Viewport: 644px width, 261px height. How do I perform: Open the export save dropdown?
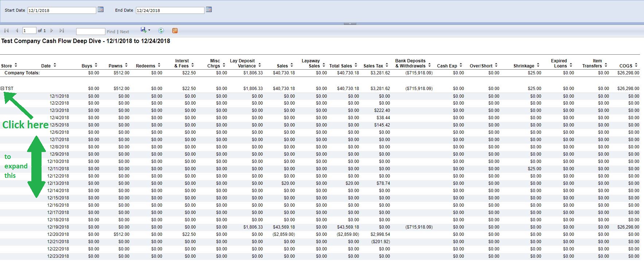coord(145,30)
